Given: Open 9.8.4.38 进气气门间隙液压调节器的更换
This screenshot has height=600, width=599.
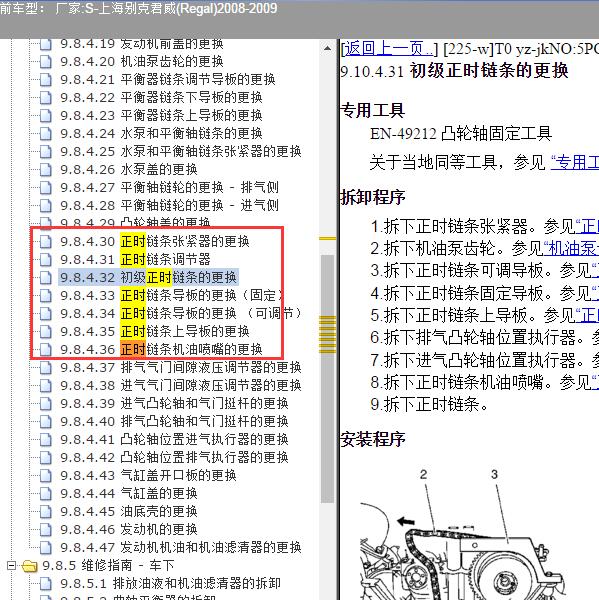Looking at the screenshot, I should tap(181, 385).
